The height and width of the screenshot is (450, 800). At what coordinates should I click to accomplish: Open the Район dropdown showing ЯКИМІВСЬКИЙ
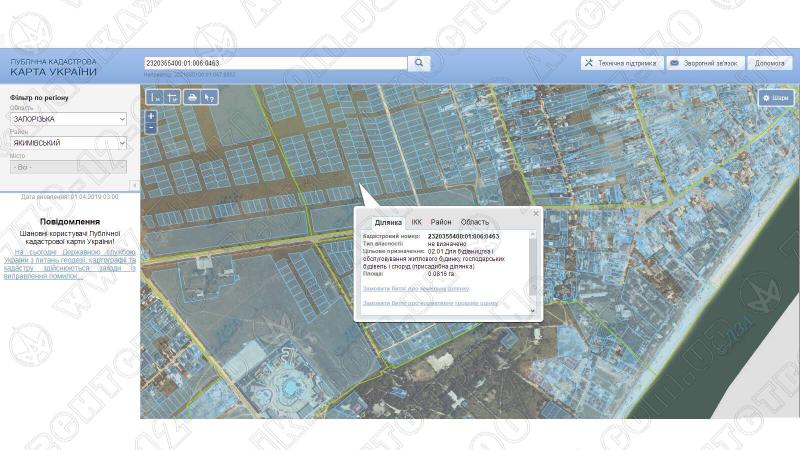coord(68,143)
